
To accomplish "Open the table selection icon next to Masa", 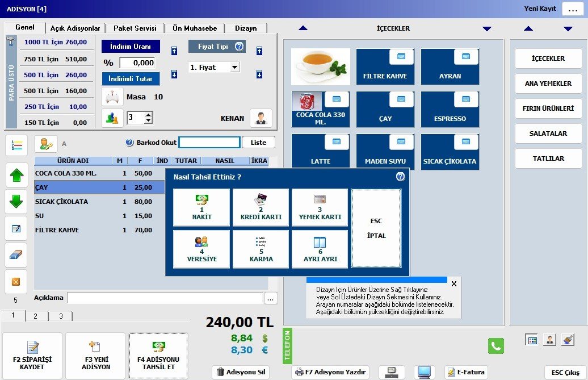I will point(112,97).
